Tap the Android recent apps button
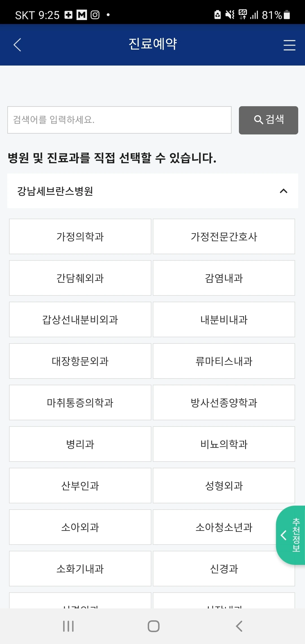This screenshot has height=644, width=305. (x=68, y=626)
